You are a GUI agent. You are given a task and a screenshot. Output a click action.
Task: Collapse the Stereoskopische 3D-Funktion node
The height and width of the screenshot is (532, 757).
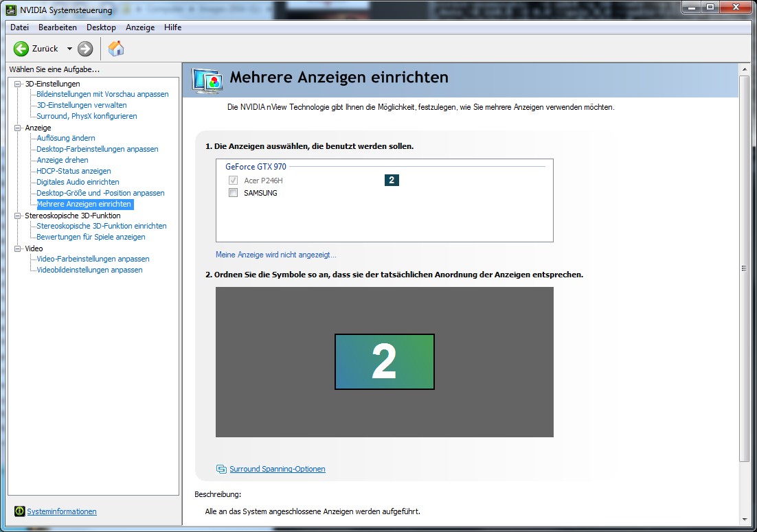point(18,216)
